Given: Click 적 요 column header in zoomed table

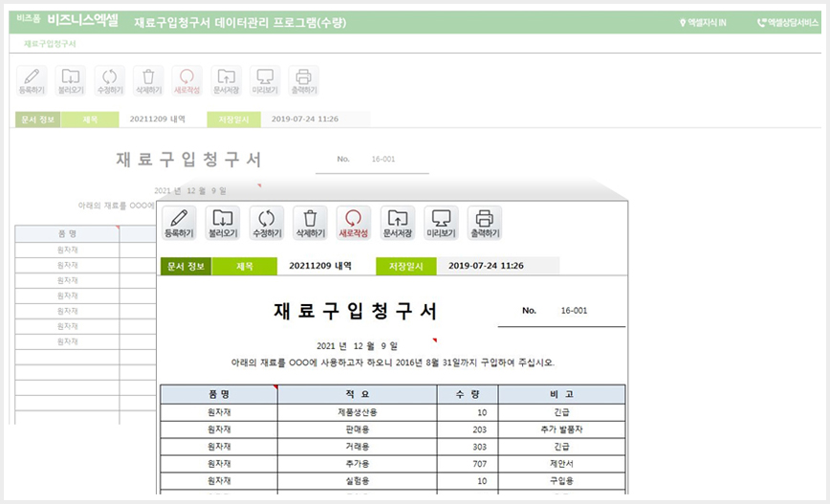Looking at the screenshot, I should coord(358,394).
